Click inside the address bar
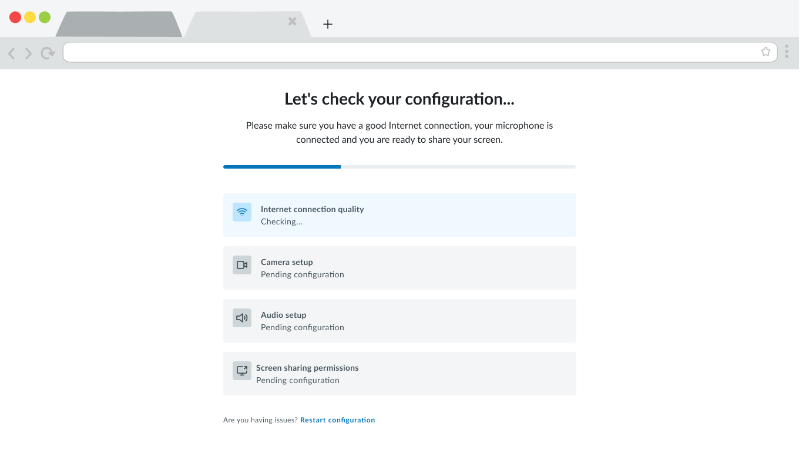 [420, 52]
